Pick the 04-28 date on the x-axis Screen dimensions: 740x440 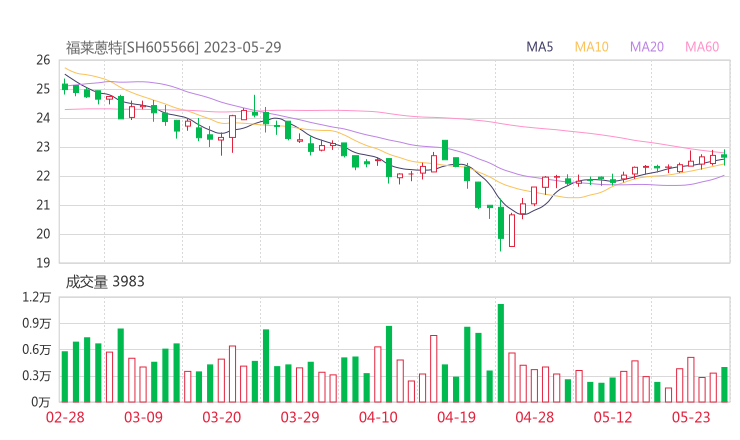point(535,417)
